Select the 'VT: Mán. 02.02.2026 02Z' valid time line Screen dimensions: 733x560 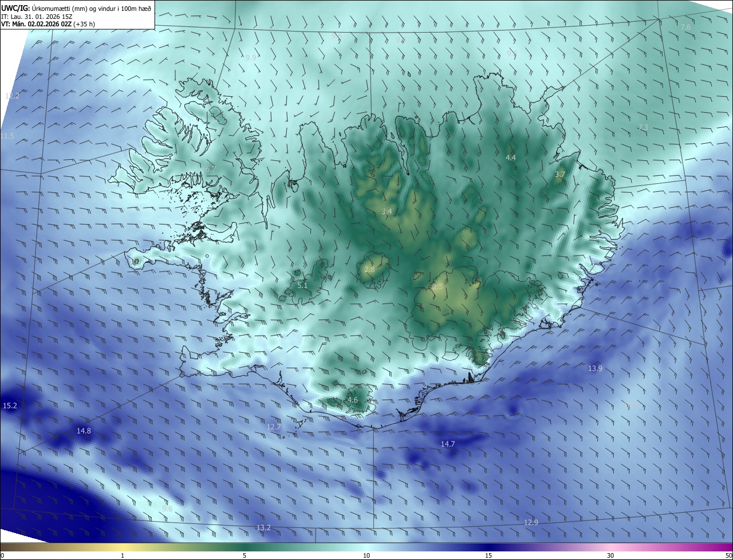36,24
